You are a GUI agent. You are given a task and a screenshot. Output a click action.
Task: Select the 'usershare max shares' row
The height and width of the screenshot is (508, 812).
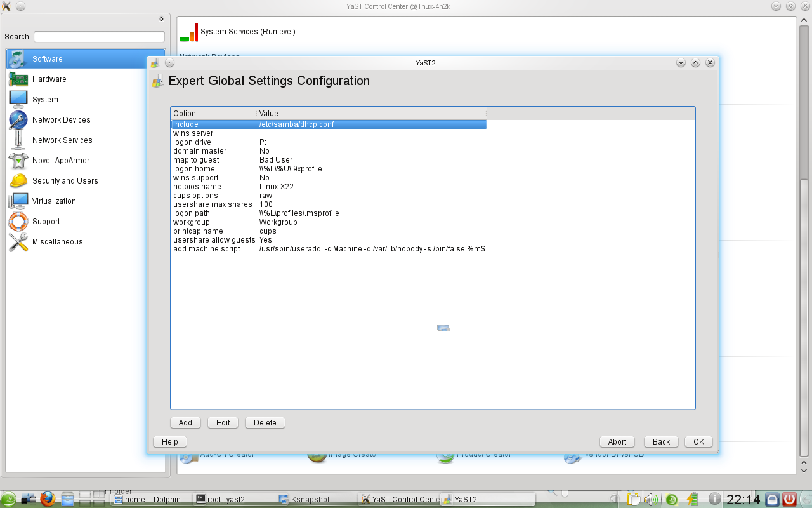pos(329,204)
